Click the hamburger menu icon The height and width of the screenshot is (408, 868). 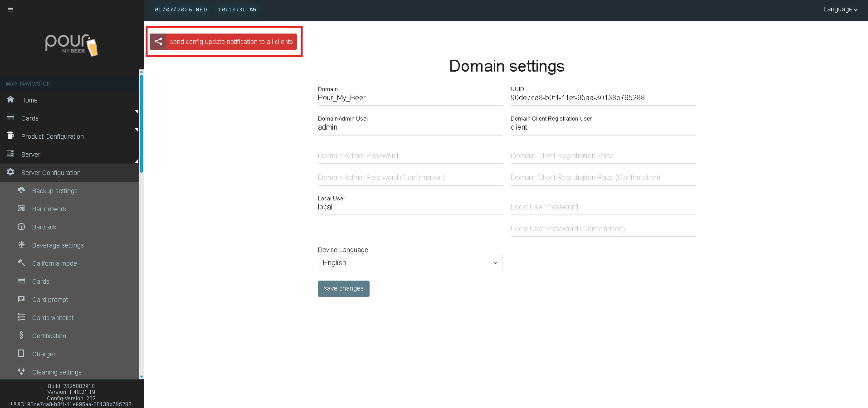(10, 10)
